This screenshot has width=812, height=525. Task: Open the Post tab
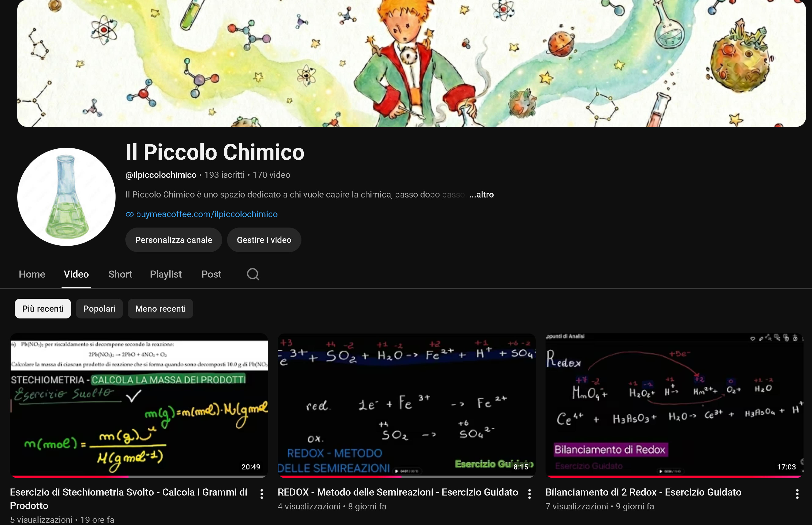point(211,274)
